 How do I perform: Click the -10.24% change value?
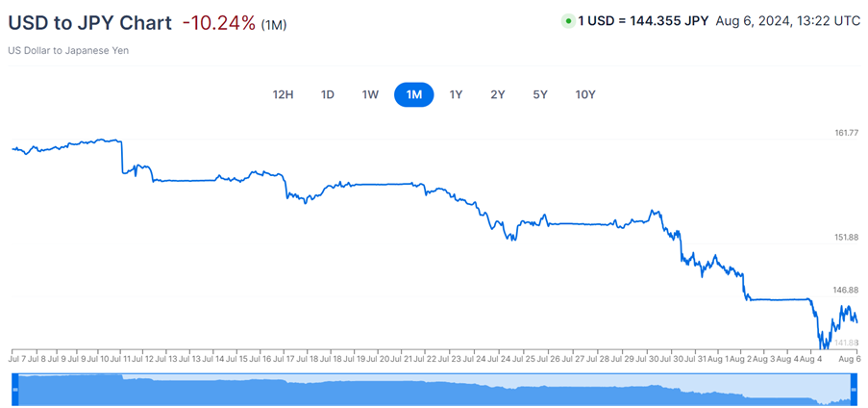218,22
